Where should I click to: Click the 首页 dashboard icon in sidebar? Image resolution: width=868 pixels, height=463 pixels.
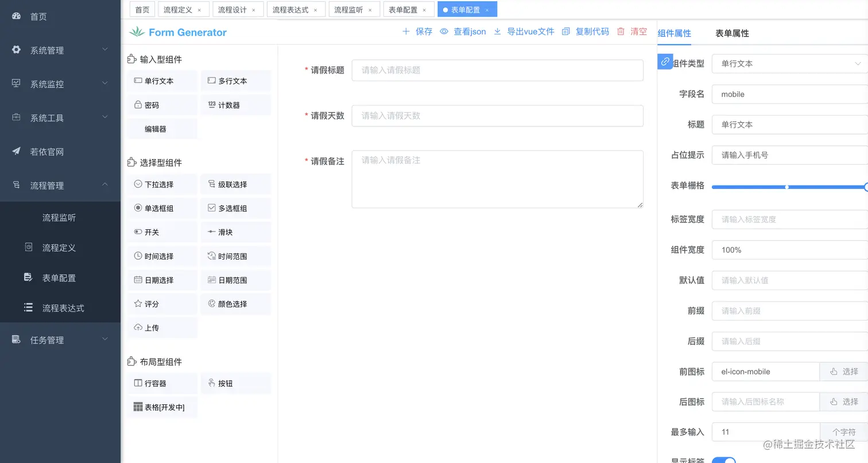pyautogui.click(x=16, y=16)
